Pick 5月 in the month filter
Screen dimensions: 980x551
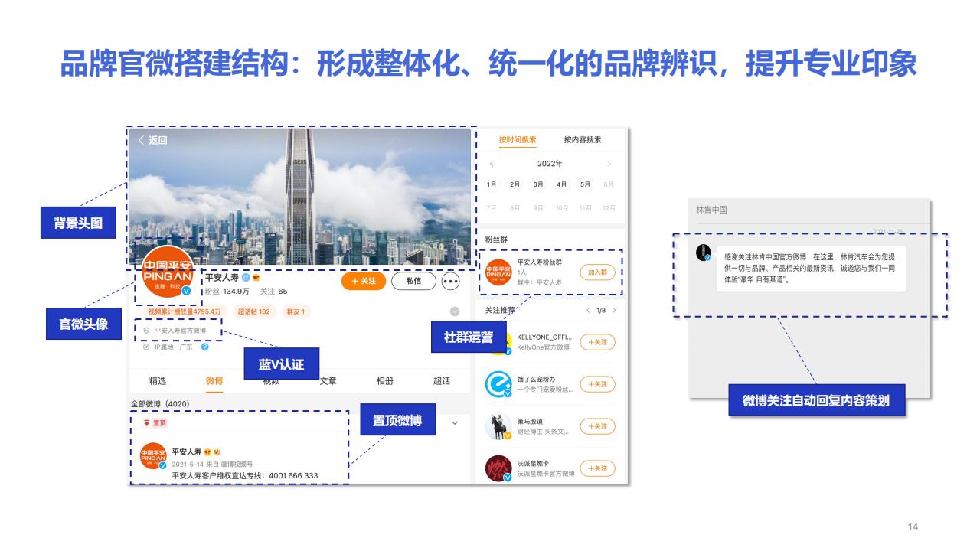585,184
